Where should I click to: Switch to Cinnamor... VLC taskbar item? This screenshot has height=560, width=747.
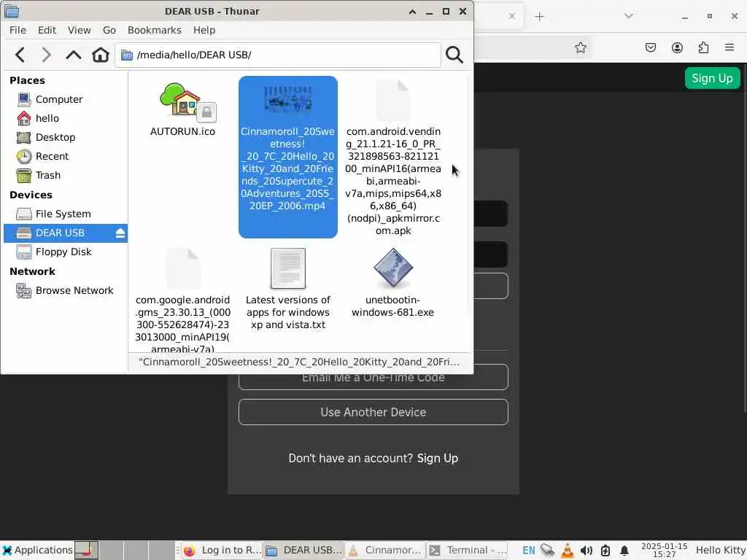pos(385,551)
